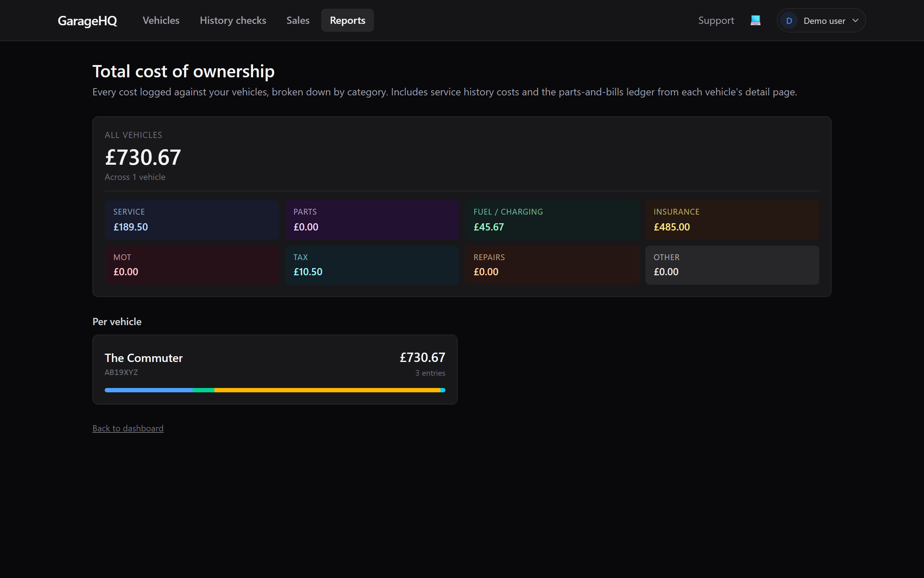Click The Commuter £730.67 amount

coord(422,357)
